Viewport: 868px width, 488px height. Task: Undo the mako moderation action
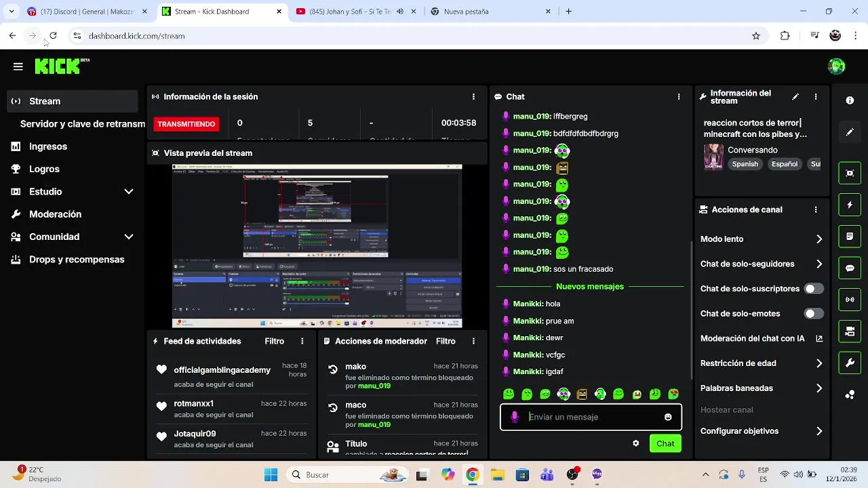coord(332,369)
